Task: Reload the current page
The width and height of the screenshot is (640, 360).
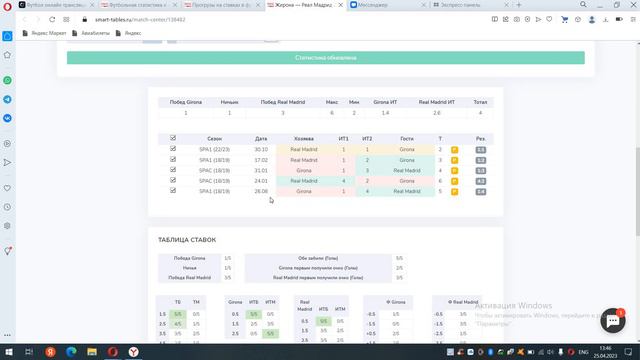Action: 52,20
